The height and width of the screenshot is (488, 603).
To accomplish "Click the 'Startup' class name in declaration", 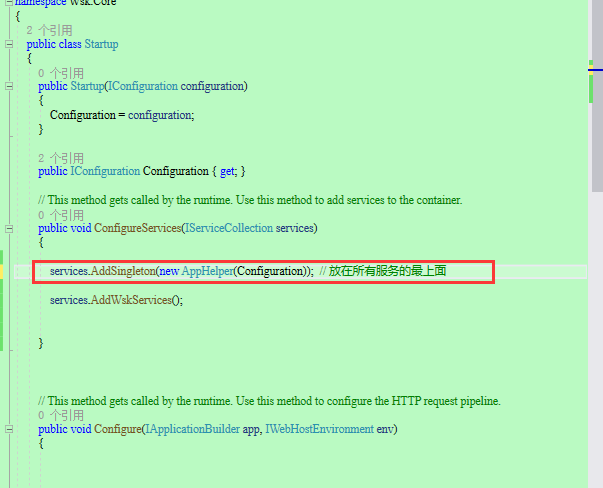I will click(102, 44).
